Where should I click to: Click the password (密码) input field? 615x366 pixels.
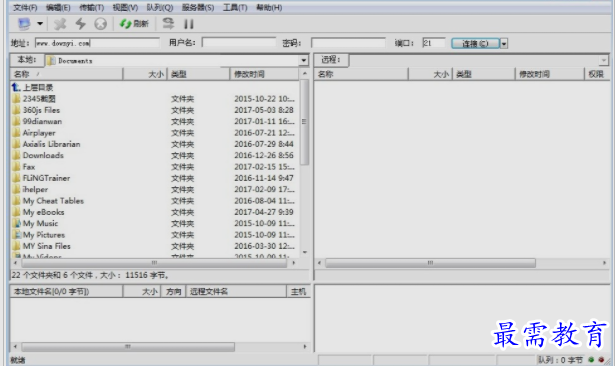[x=348, y=42]
